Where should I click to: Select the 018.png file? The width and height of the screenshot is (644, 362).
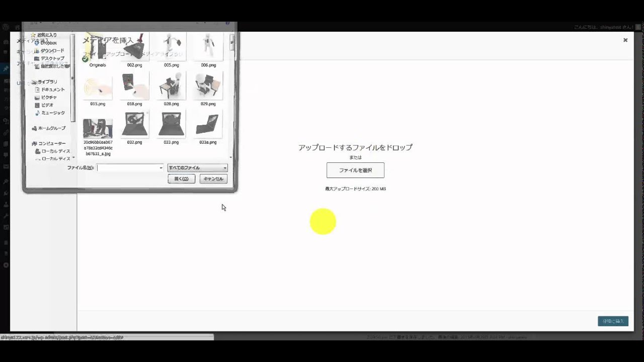click(x=134, y=89)
